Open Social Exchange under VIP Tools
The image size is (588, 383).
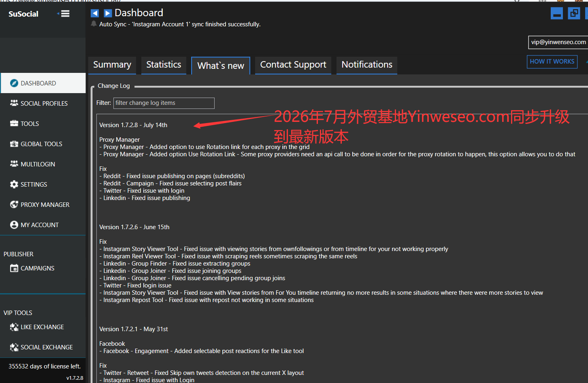(x=43, y=347)
